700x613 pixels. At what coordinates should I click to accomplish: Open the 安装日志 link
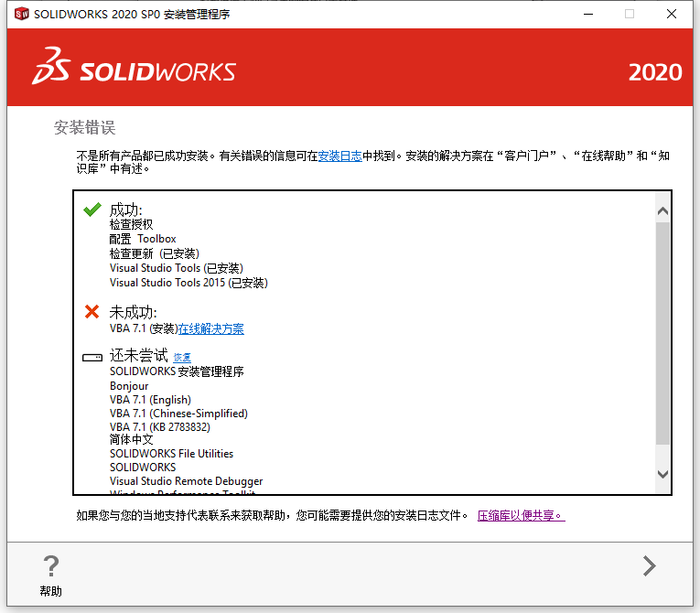[x=340, y=156]
